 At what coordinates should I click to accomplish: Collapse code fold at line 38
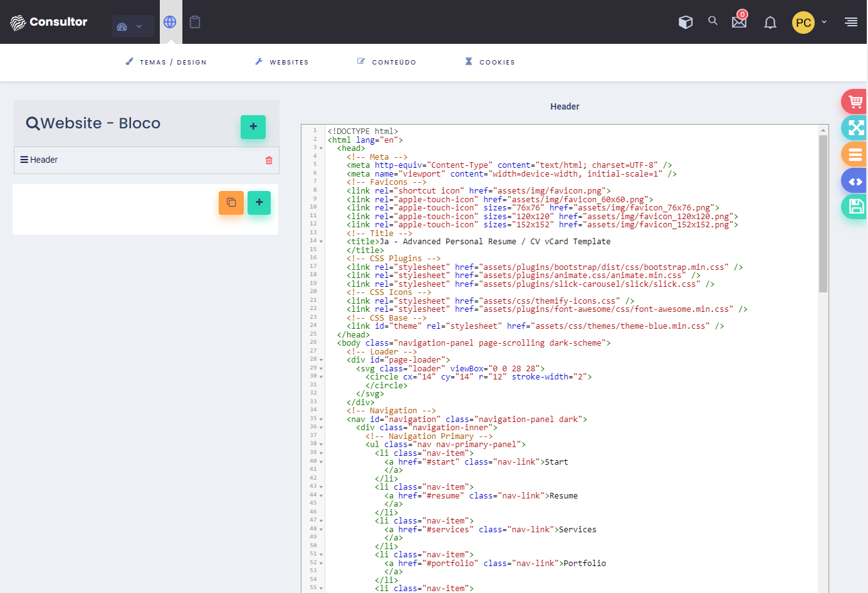[x=322, y=445]
